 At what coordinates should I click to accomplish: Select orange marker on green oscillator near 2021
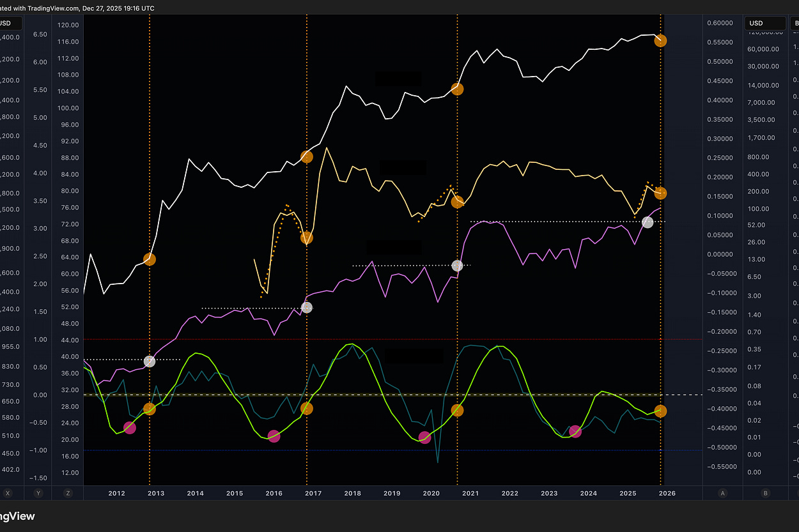(x=457, y=410)
